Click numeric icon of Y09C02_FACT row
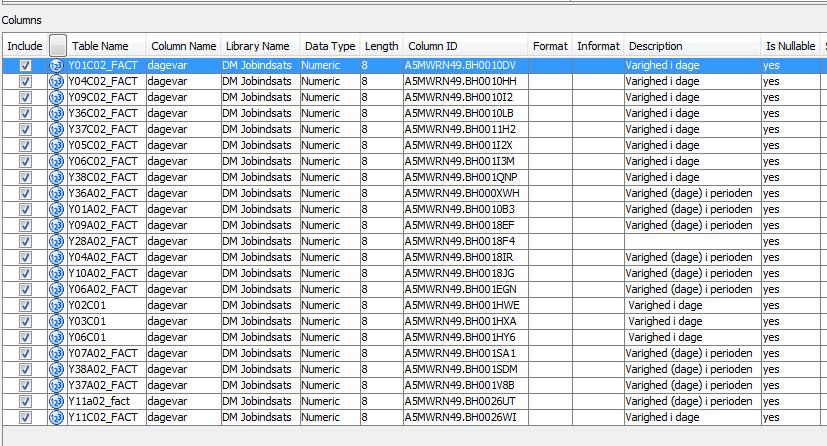 [56, 98]
